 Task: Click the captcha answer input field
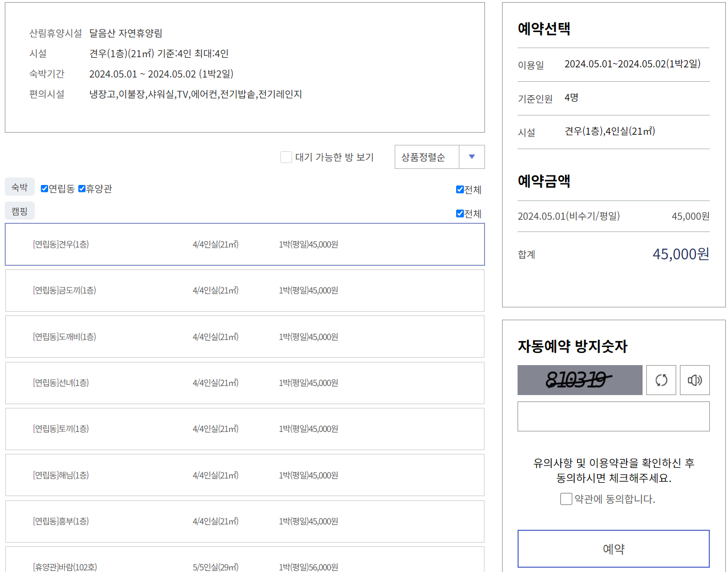(613, 416)
